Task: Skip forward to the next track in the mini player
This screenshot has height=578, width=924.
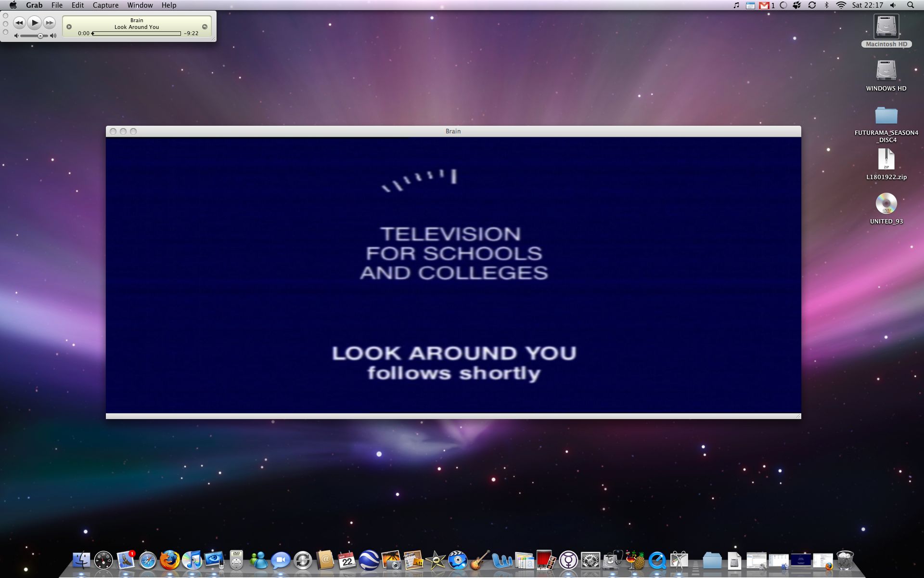Action: [x=49, y=23]
